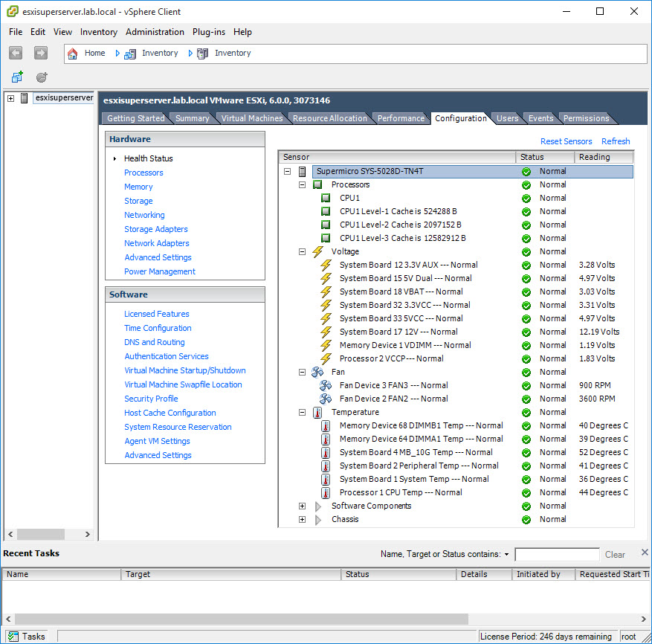Click the New Virtual Machine toolbar icon
This screenshot has width=652, height=644.
17,77
